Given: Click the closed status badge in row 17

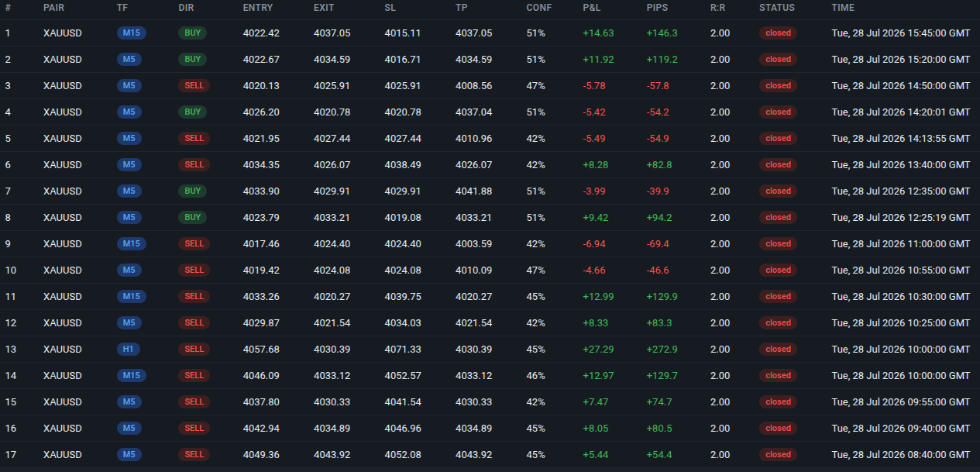Looking at the screenshot, I should click(778, 455).
